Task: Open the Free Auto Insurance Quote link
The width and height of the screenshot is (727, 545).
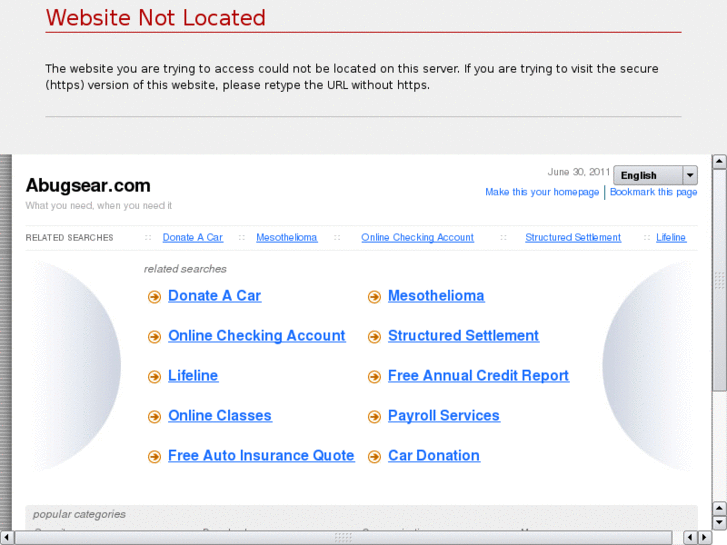Action: click(x=261, y=455)
